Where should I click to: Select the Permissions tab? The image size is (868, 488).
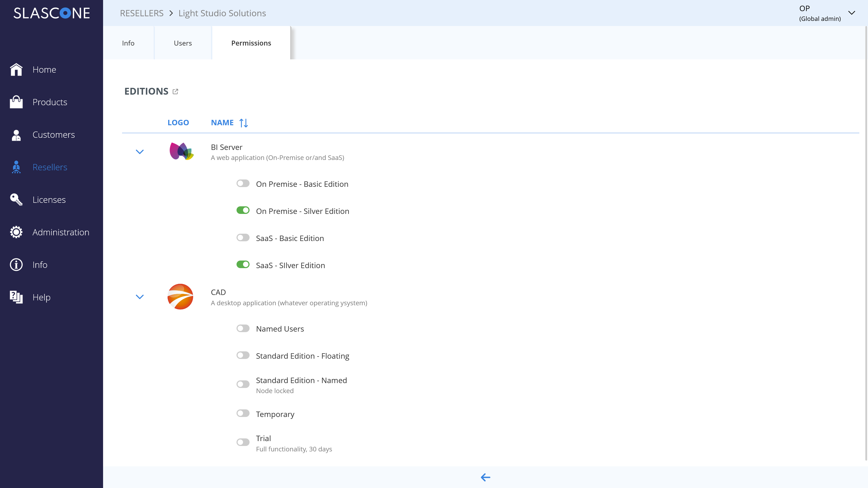tap(251, 43)
